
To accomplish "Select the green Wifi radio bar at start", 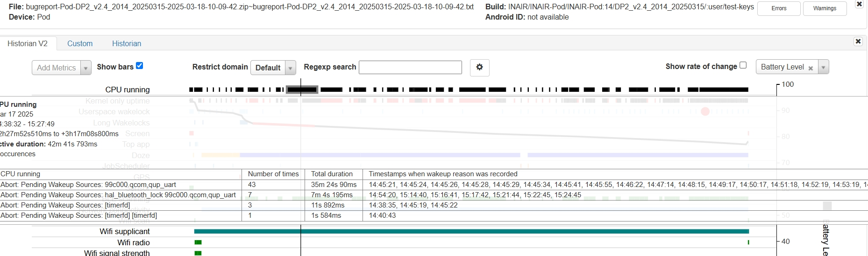I will click(198, 242).
